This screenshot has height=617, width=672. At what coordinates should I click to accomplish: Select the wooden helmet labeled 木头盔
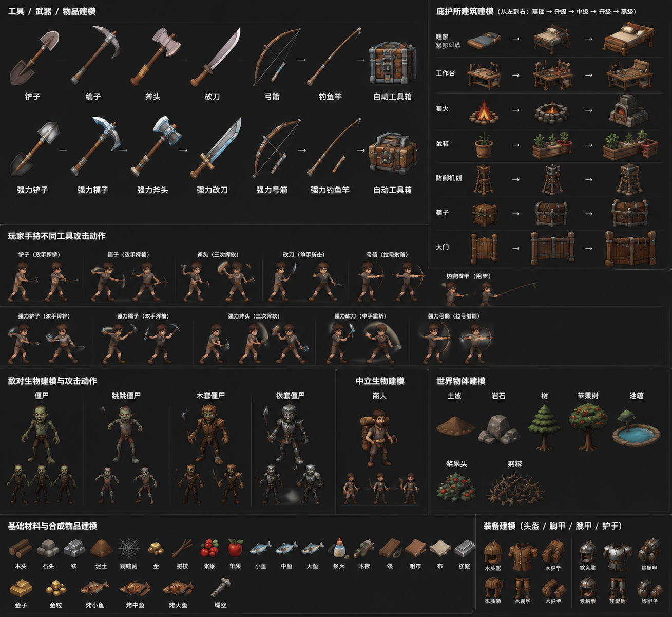coord(493,553)
